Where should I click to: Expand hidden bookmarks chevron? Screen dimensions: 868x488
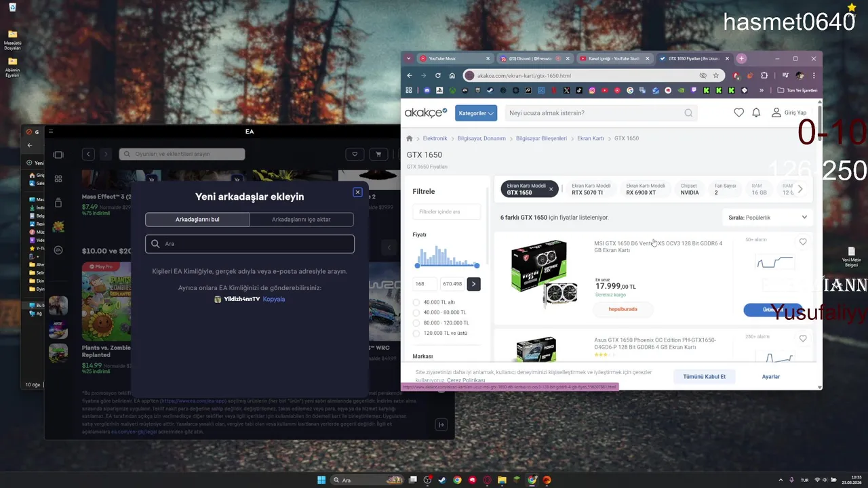pyautogui.click(x=762, y=90)
